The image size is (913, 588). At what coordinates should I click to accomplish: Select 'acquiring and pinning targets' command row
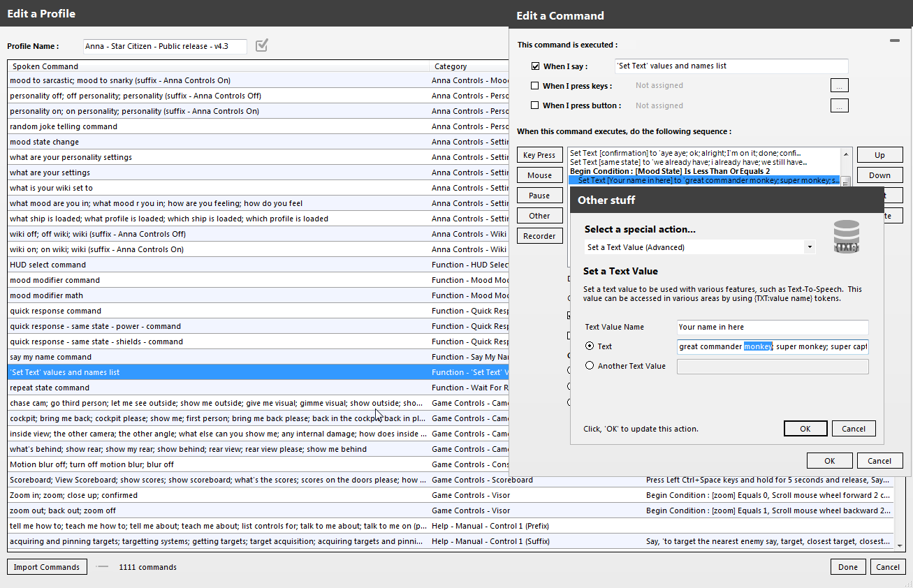[x=451, y=541]
